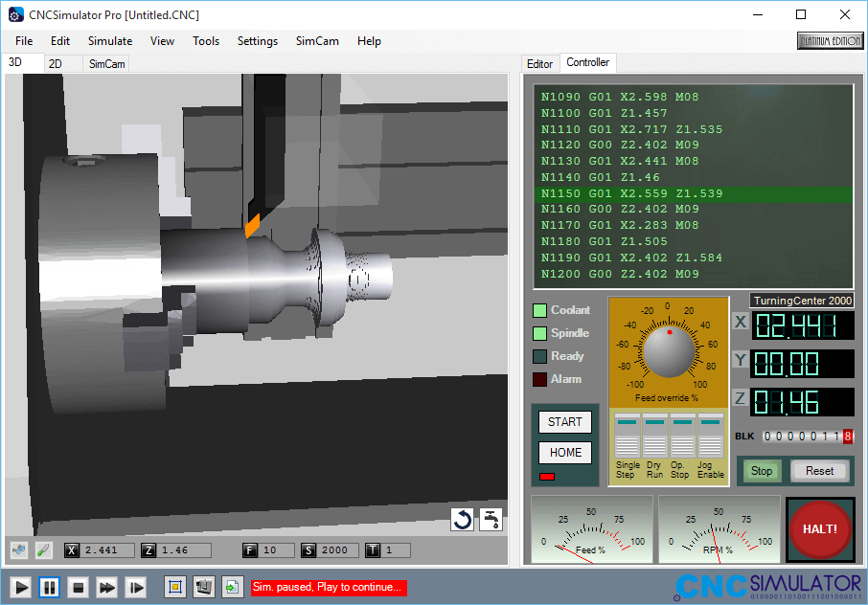Viewport: 868px width, 605px height.
Task: Switch to the Editor tab
Action: point(539,63)
